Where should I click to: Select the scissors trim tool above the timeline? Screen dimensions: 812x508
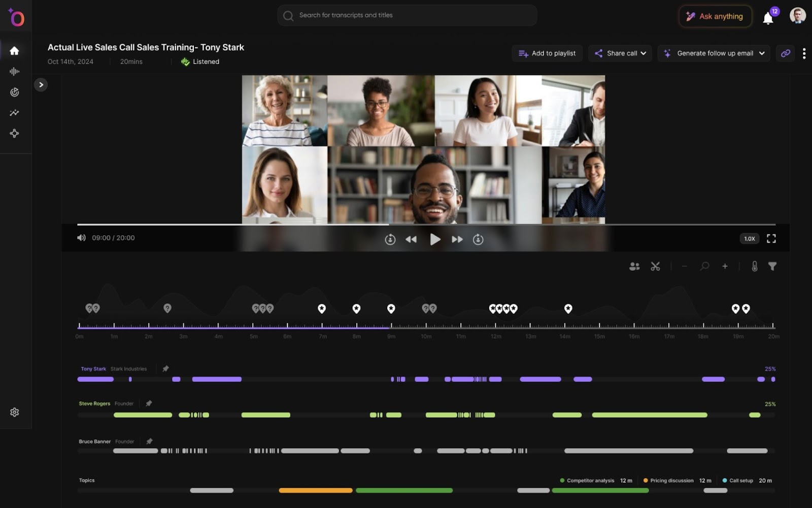[x=655, y=266]
